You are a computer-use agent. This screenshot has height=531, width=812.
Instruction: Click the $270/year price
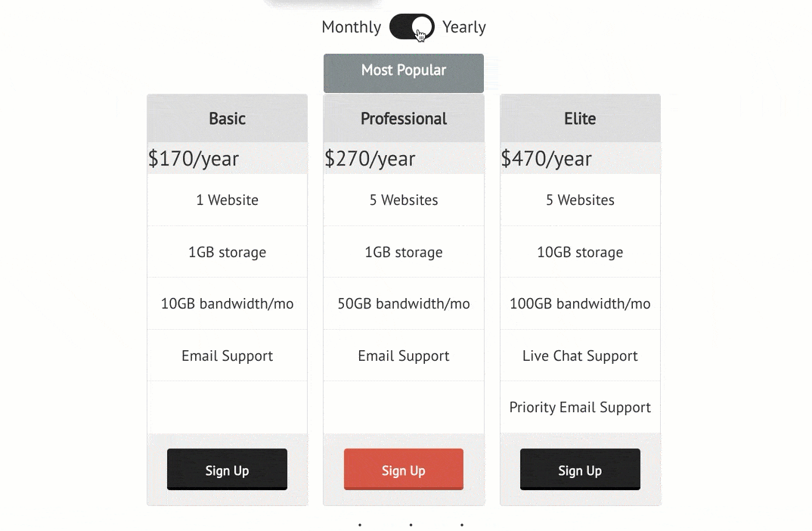370,159
